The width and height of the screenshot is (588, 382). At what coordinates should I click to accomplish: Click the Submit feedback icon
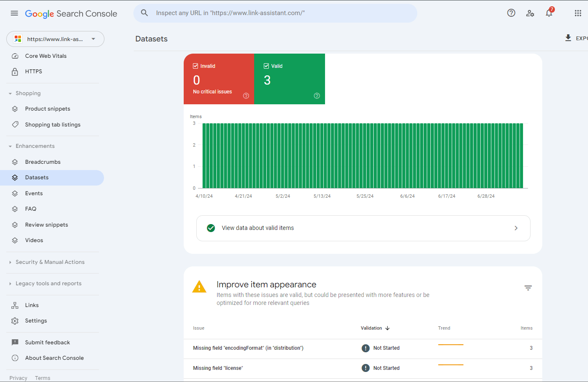15,342
